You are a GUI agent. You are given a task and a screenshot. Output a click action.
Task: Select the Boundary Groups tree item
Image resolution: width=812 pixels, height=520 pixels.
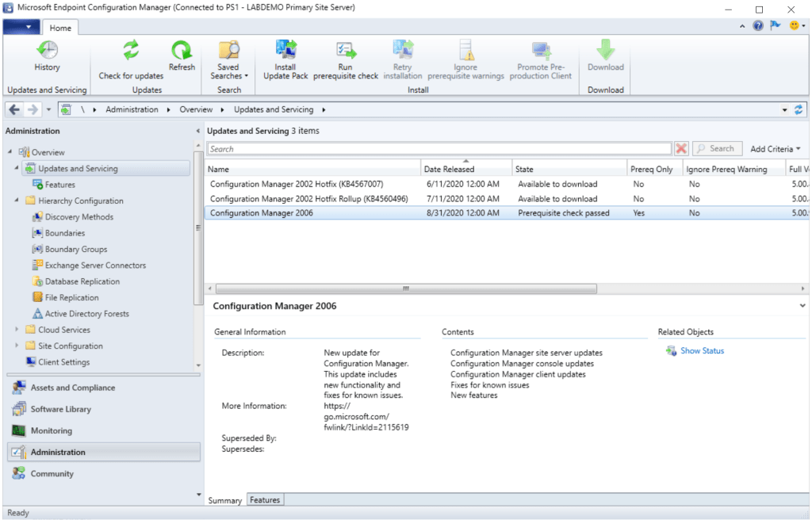pos(76,249)
